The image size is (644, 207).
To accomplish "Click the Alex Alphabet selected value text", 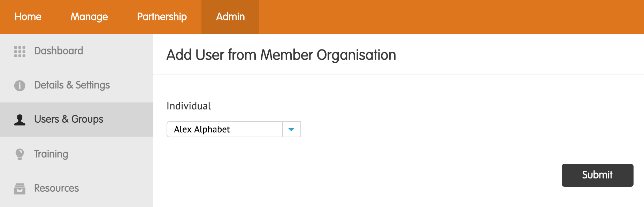I will click(x=202, y=129).
